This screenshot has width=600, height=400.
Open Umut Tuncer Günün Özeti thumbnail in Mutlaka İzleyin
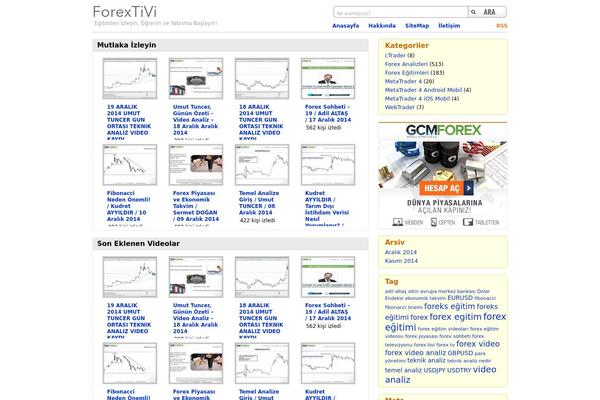click(x=196, y=78)
